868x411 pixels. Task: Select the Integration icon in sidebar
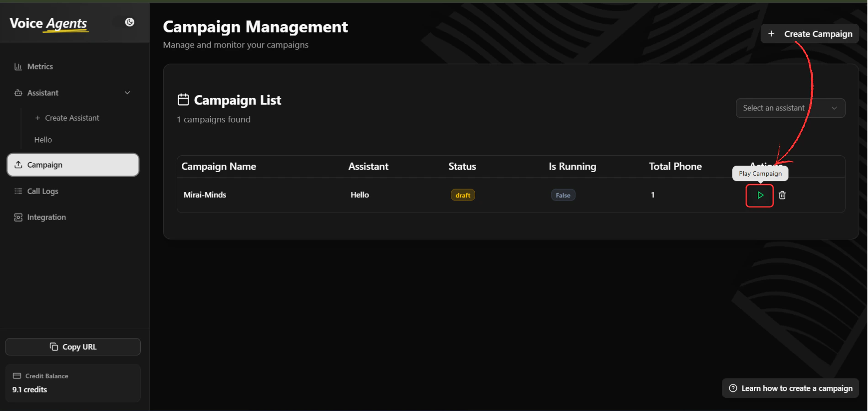pos(18,217)
